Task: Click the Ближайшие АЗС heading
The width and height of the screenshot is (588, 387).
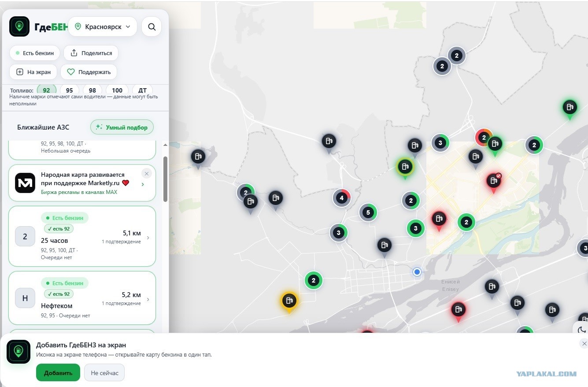Action: (x=43, y=127)
